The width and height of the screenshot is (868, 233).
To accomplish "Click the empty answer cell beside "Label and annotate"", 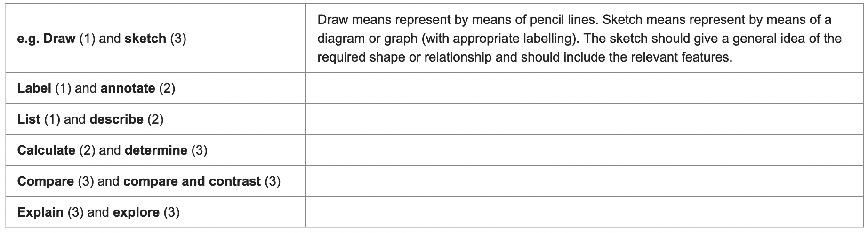I will click(x=586, y=88).
